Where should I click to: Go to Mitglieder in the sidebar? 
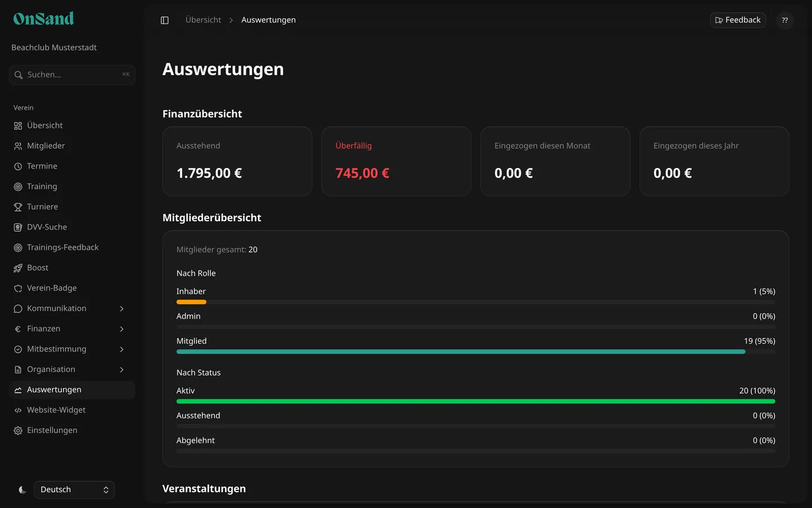(72, 146)
